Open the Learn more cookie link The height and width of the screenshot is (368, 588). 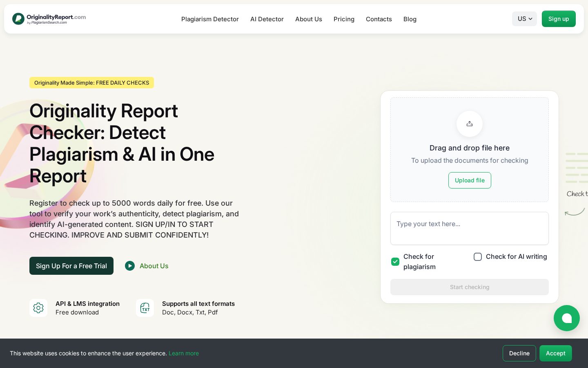(x=184, y=353)
